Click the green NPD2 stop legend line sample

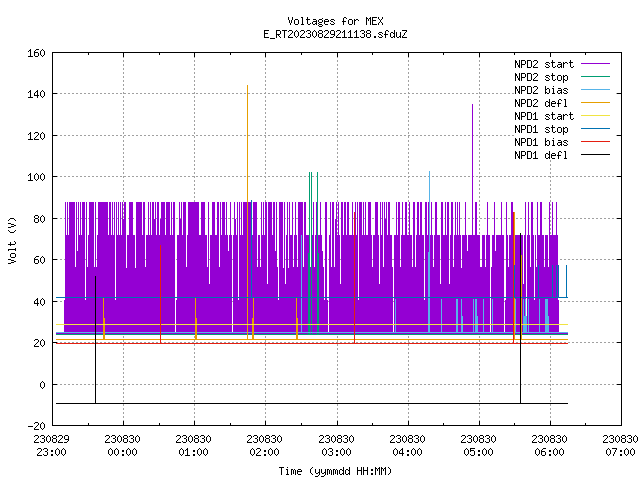[x=595, y=76]
